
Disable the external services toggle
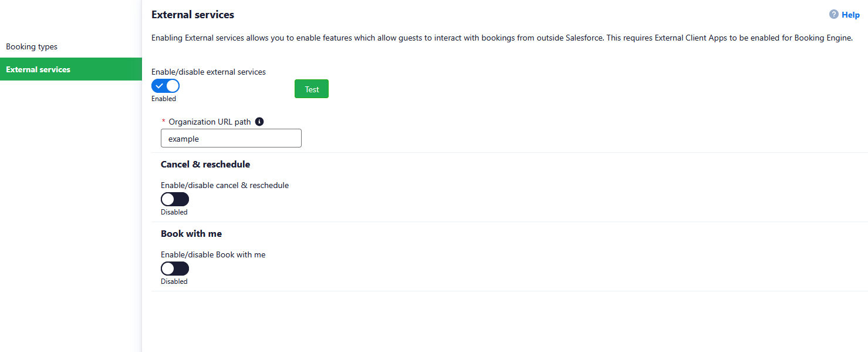166,86
